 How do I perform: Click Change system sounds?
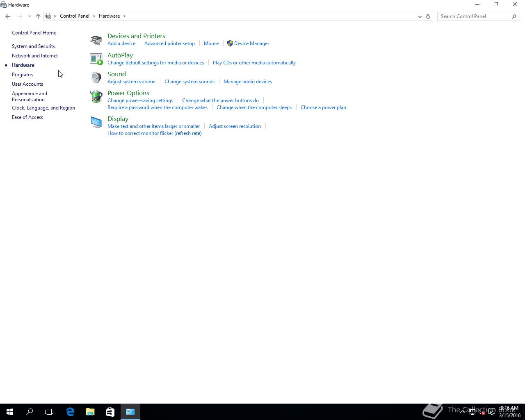click(x=189, y=82)
